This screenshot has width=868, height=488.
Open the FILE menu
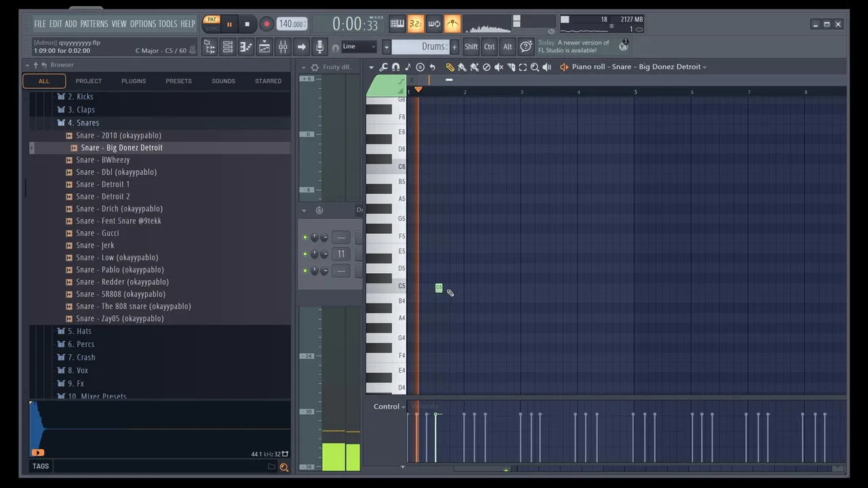(40, 24)
